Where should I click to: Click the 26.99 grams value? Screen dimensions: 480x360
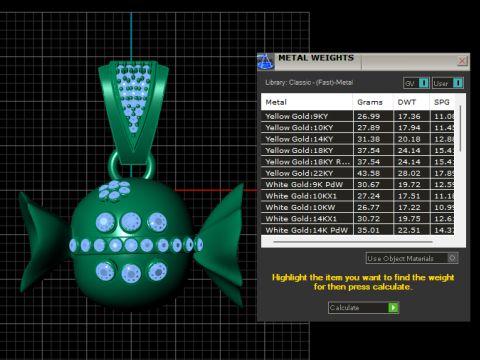click(368, 116)
